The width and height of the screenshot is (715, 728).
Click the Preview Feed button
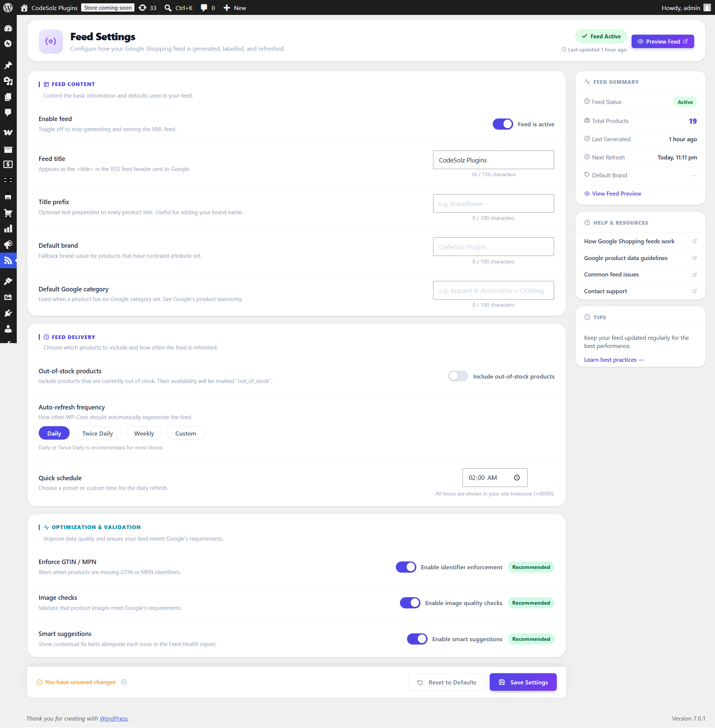pos(662,41)
